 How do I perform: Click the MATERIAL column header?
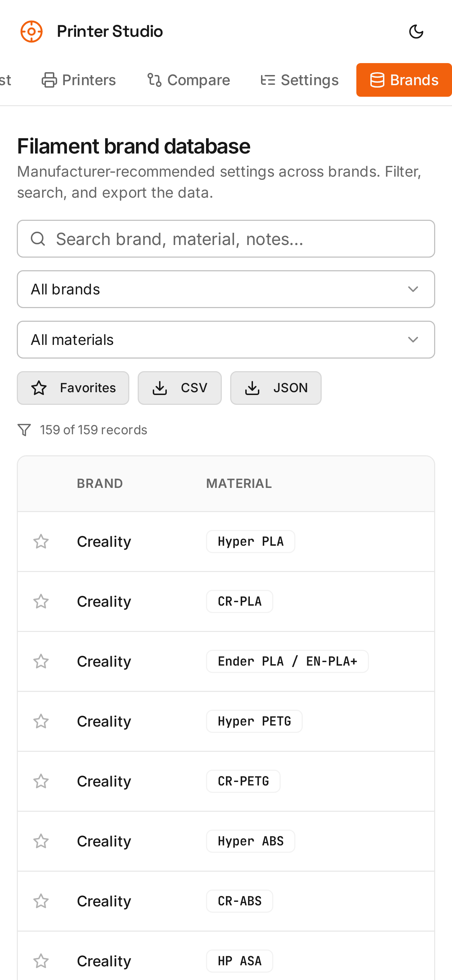[x=239, y=484]
